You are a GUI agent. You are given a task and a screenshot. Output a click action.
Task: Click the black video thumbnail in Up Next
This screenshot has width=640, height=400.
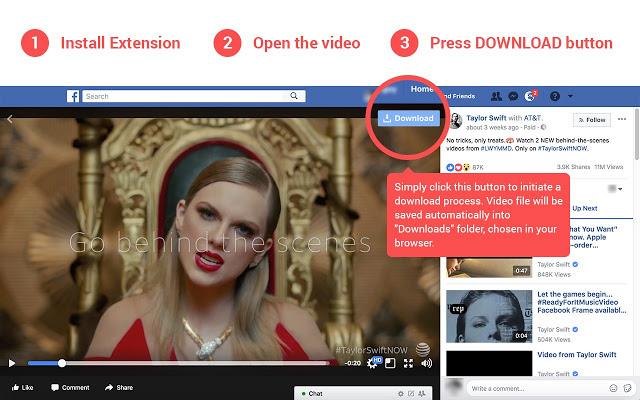[489, 363]
